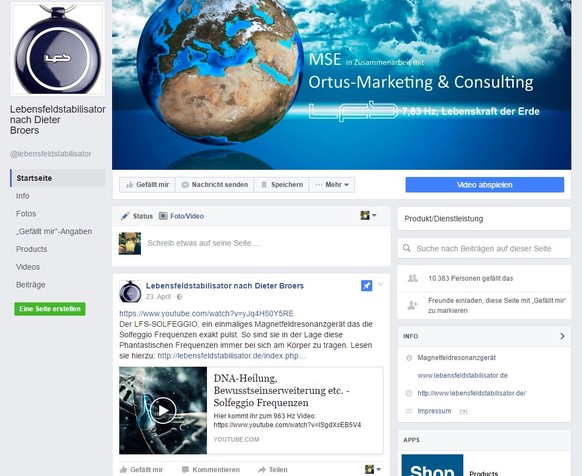Click the camera icon beside Foto/Video
Screen dimensions: 582x476
coord(163,216)
